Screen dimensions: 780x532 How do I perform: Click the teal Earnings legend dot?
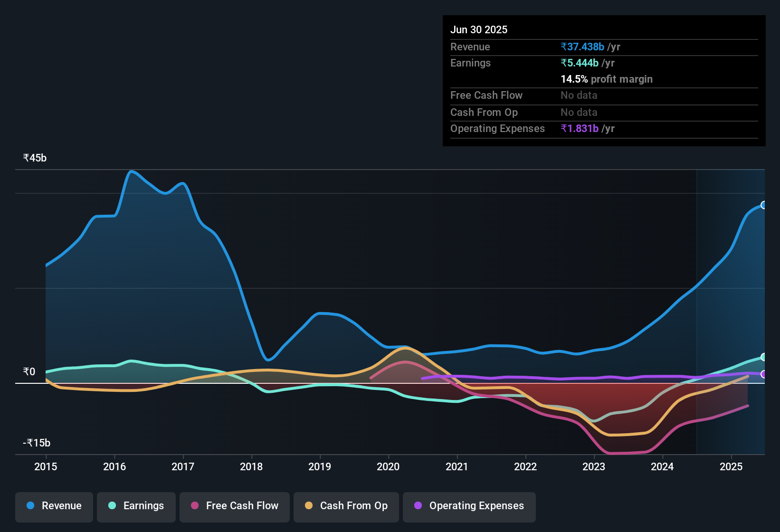112,506
